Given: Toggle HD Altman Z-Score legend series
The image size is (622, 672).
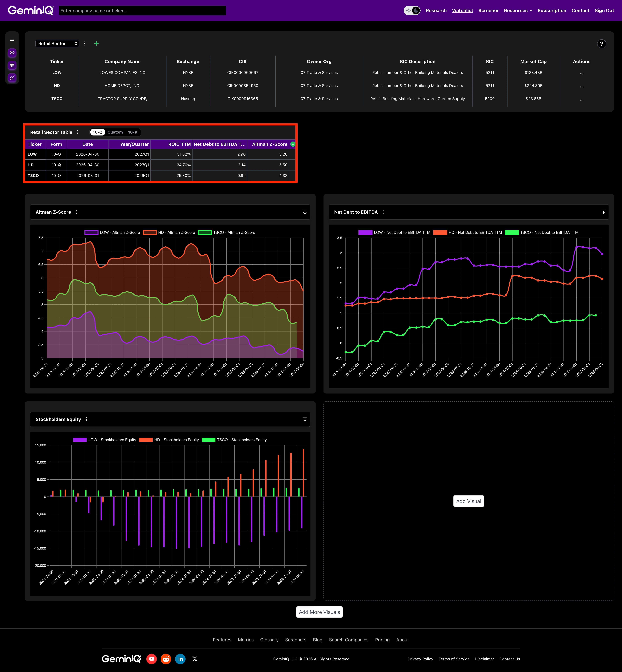Looking at the screenshot, I should tap(169, 233).
